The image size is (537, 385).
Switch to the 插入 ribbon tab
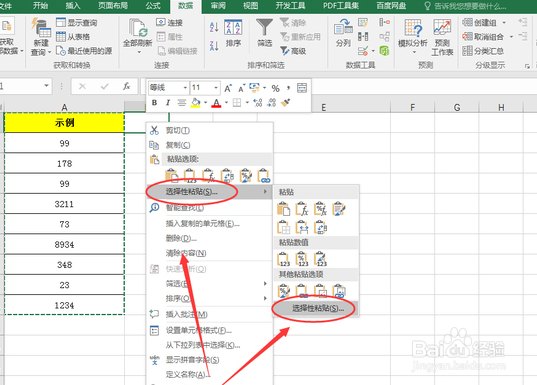tap(73, 6)
